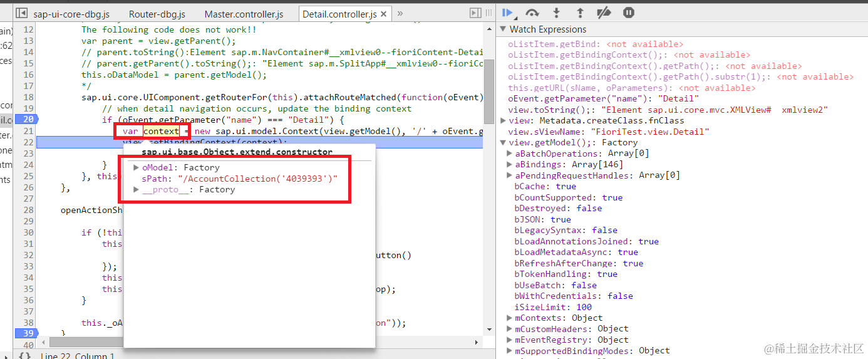
Task: Click the oListItem.getBind watch expression
Action: pos(595,44)
